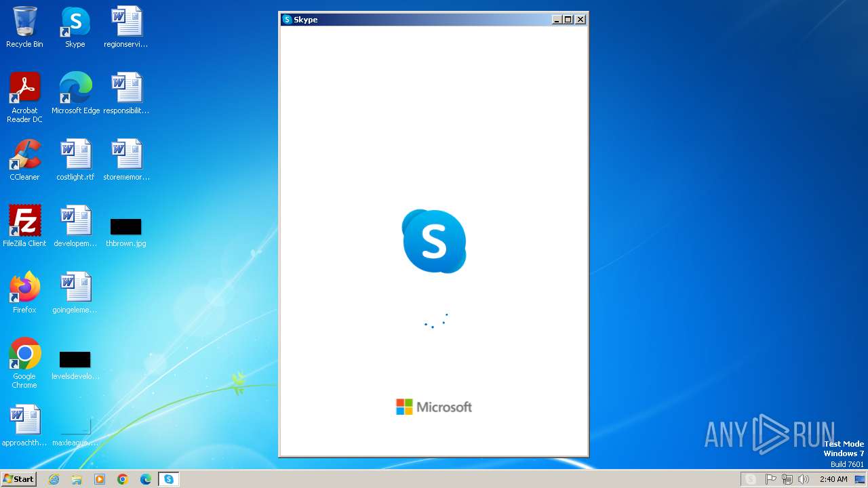Select the maxleague... file icon
The height and width of the screenshot is (488, 868).
click(75, 432)
